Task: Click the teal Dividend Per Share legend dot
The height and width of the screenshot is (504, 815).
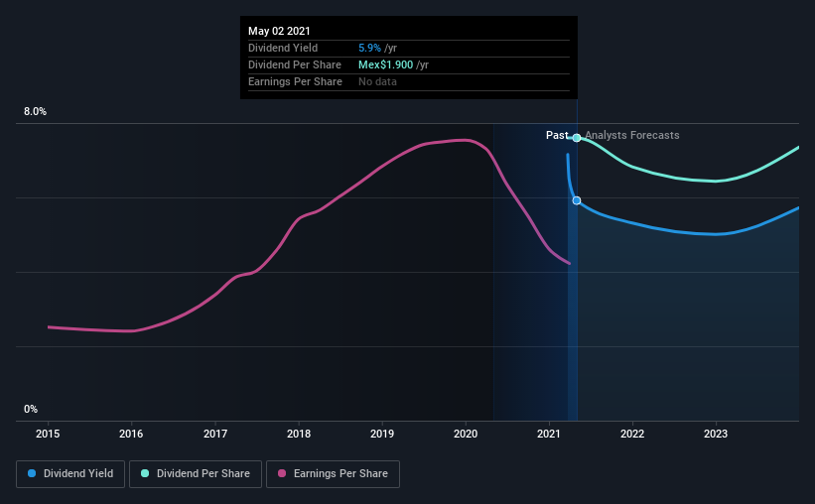Action: (145, 473)
